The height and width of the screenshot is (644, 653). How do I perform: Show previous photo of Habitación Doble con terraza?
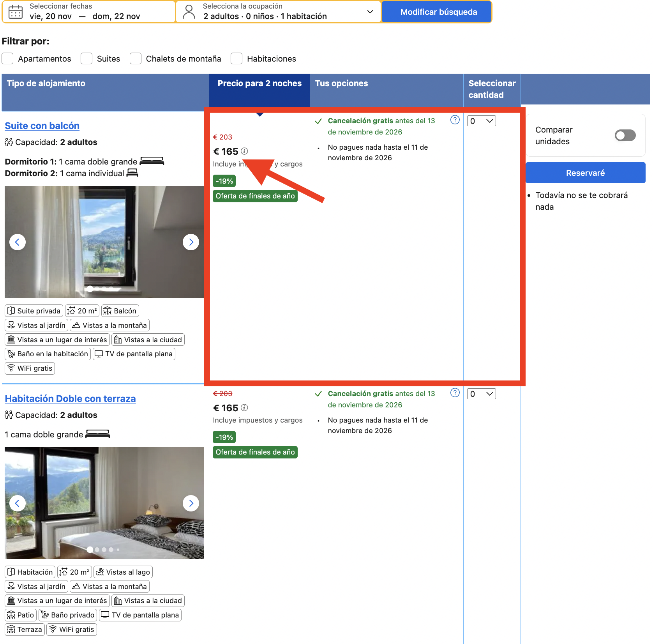[18, 503]
